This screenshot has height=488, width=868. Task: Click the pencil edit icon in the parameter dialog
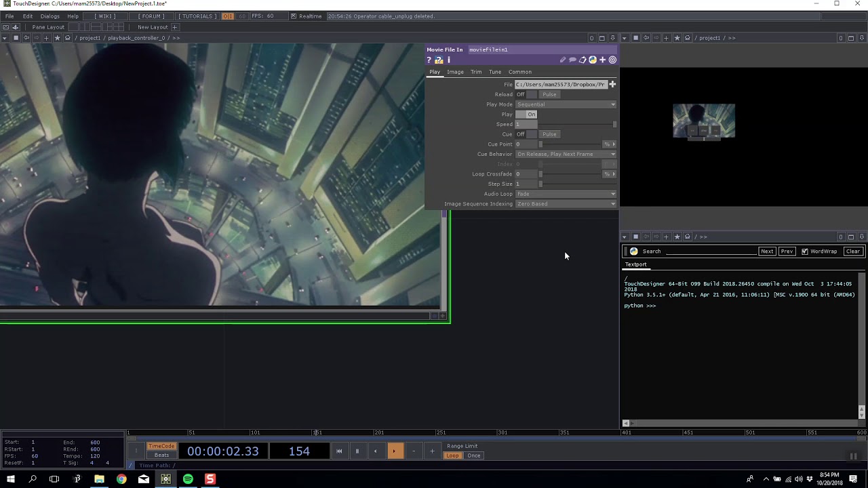563,60
